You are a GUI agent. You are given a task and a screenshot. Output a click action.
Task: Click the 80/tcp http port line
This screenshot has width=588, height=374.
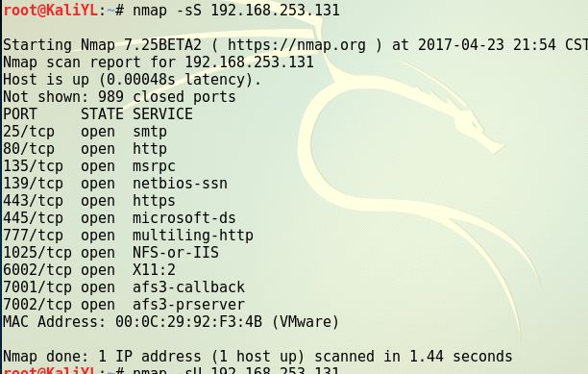click(x=86, y=149)
